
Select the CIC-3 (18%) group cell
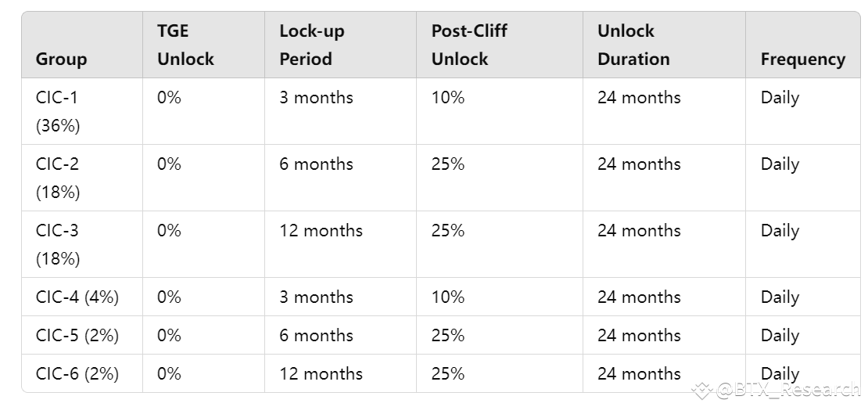pos(58,244)
